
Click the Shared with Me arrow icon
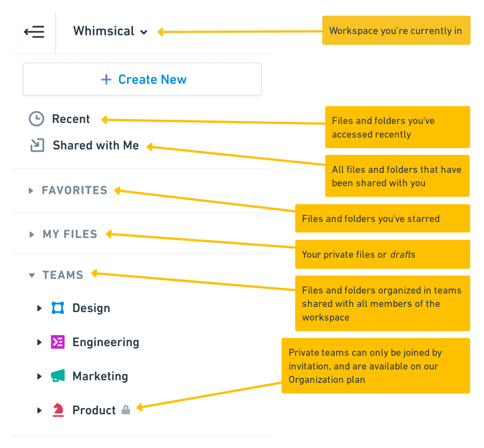pos(36,145)
